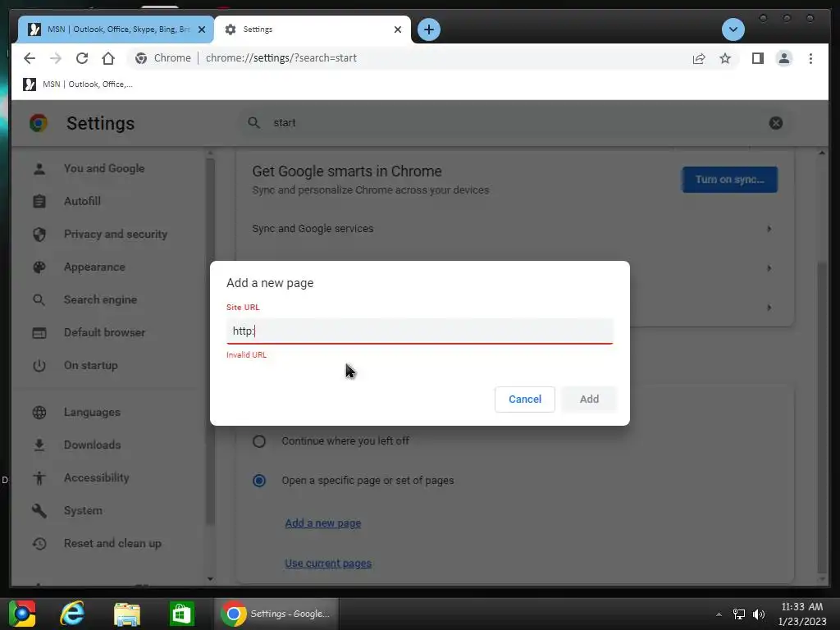Open Reset and clean up section
This screenshot has height=630, width=840.
pos(112,543)
